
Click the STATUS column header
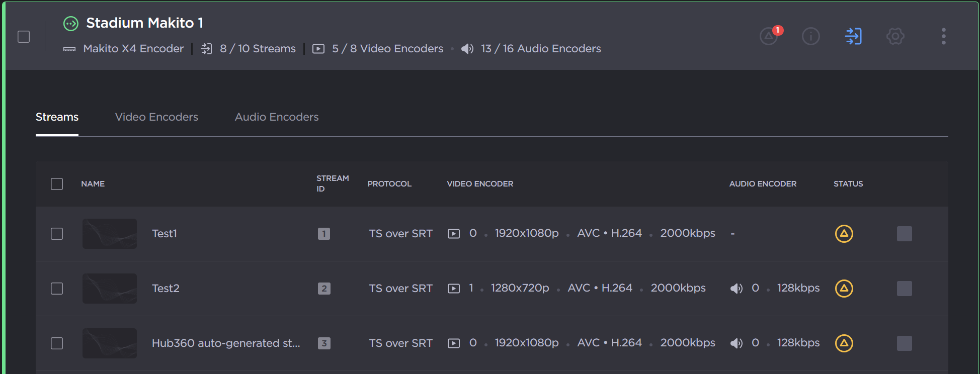(x=848, y=184)
